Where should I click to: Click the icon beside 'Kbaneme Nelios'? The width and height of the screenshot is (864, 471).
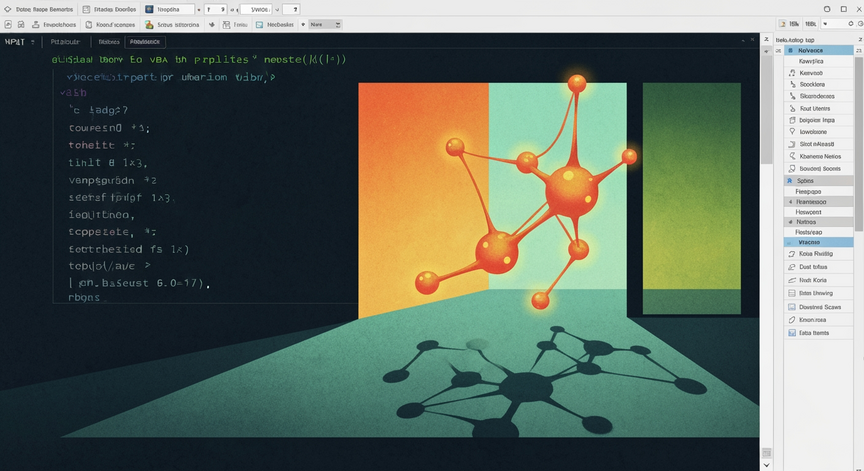792,156
